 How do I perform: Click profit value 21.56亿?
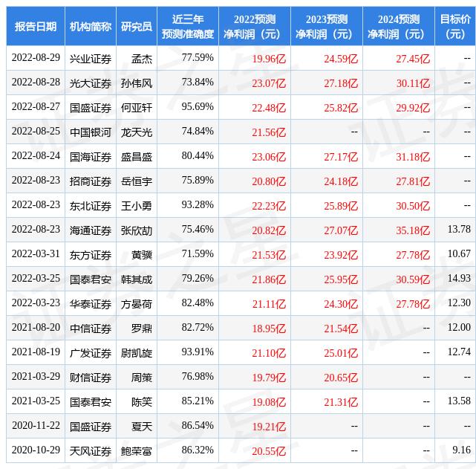tap(269, 132)
